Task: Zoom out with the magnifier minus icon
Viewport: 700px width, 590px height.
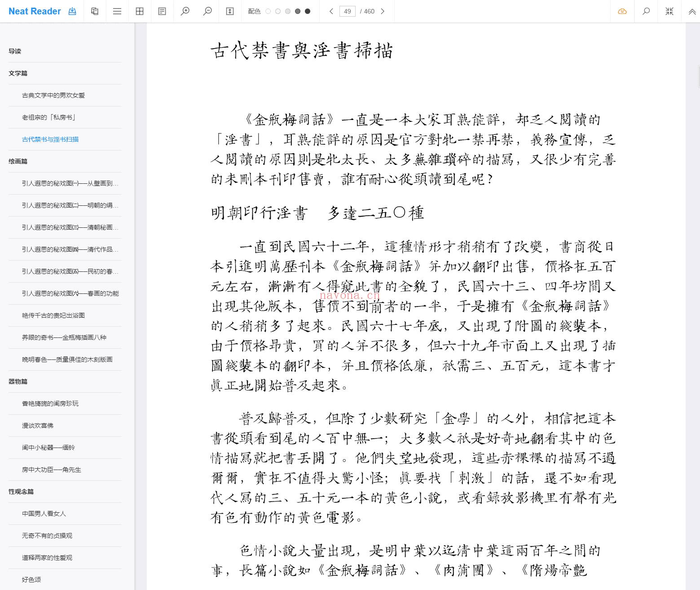Action: click(207, 11)
